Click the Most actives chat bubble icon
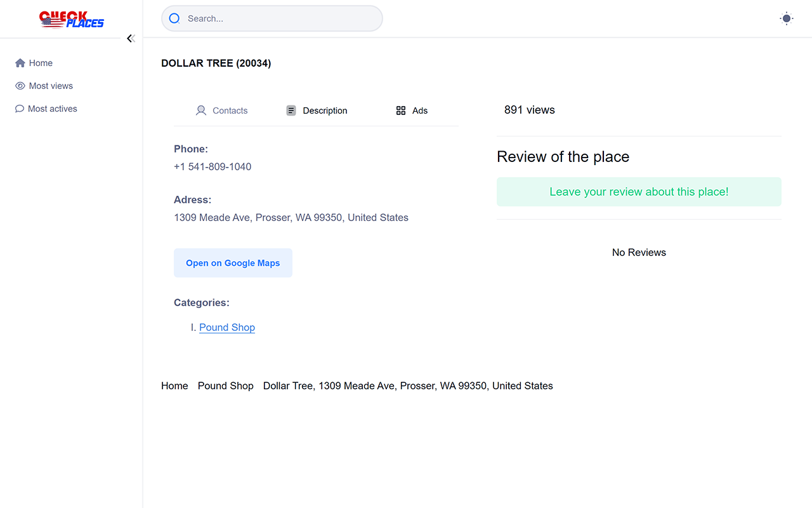Image resolution: width=812 pixels, height=508 pixels. point(20,109)
